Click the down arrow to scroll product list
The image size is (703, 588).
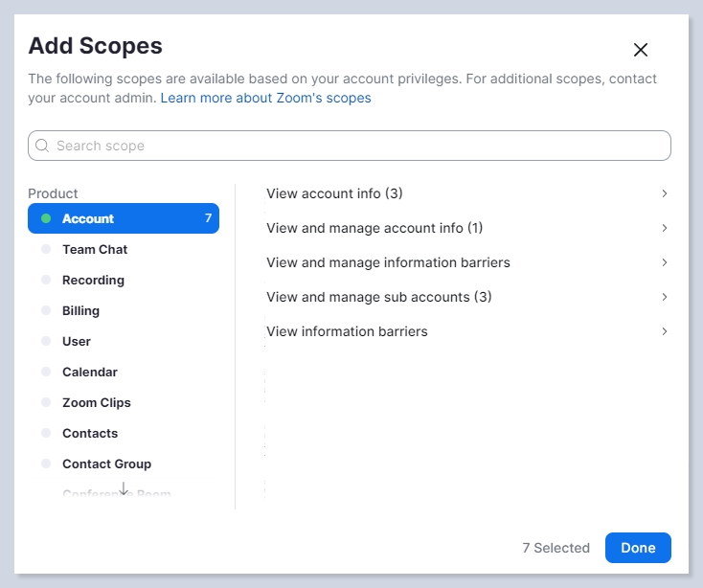pos(124,489)
